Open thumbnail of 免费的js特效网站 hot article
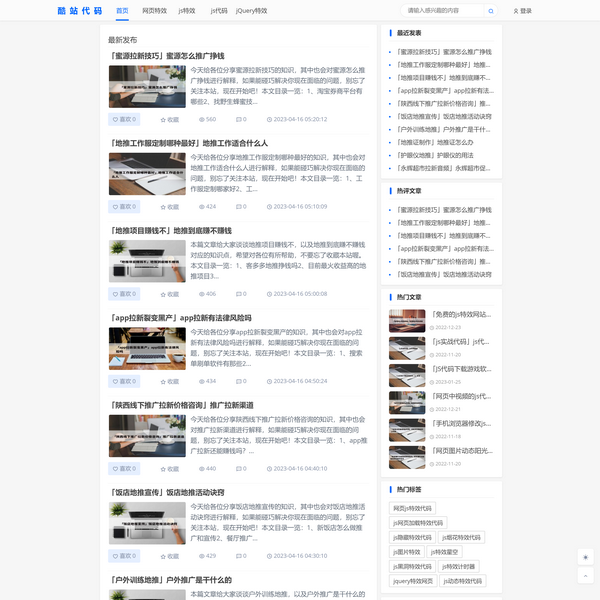This screenshot has width=600, height=600. [407, 320]
